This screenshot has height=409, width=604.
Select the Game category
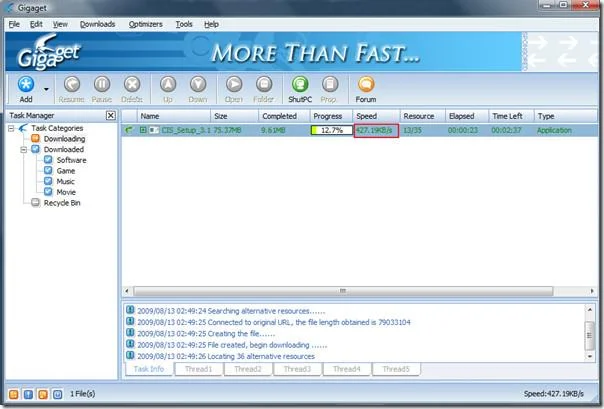[x=66, y=171]
